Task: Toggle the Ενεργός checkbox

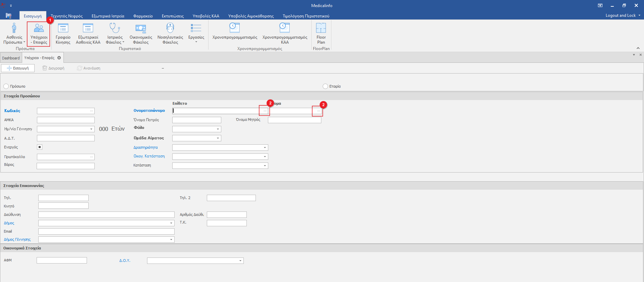Action: coord(40,147)
